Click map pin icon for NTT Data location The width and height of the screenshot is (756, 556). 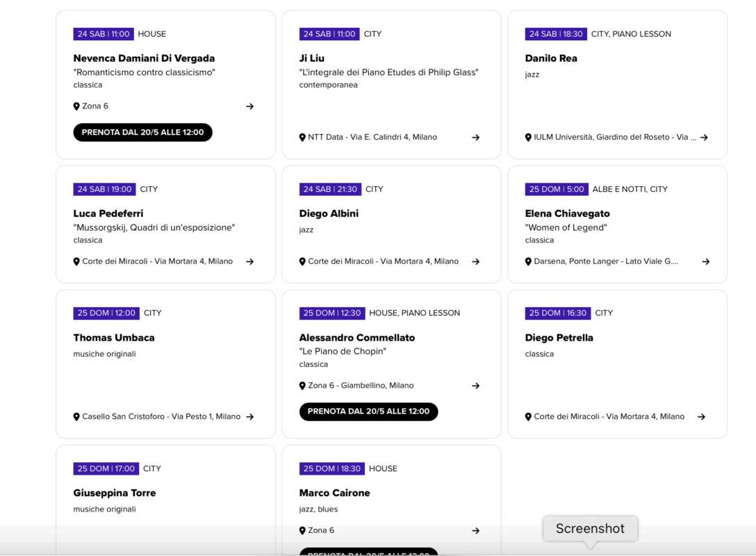[302, 138]
